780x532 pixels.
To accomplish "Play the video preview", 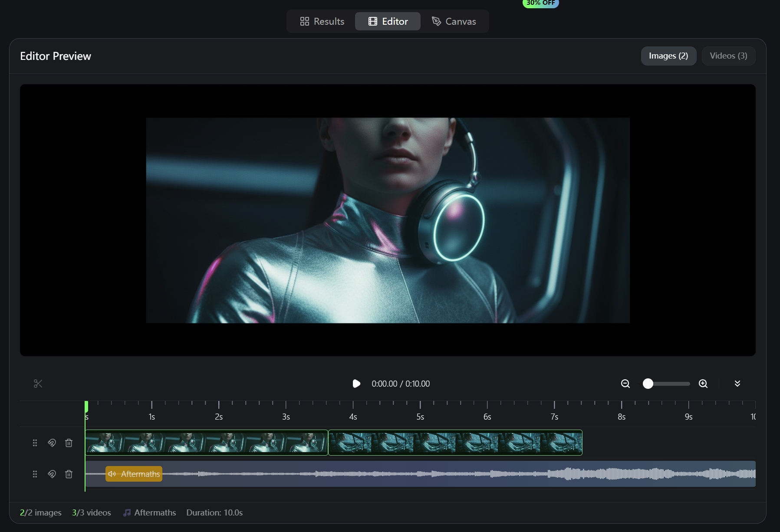I will 356,384.
